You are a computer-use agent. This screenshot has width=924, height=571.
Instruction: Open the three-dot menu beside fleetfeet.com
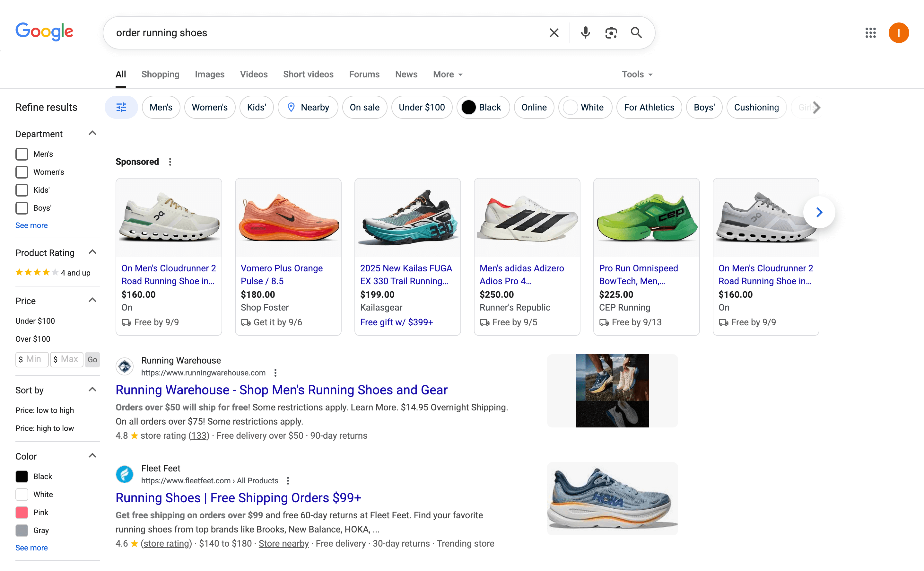pyautogui.click(x=288, y=481)
